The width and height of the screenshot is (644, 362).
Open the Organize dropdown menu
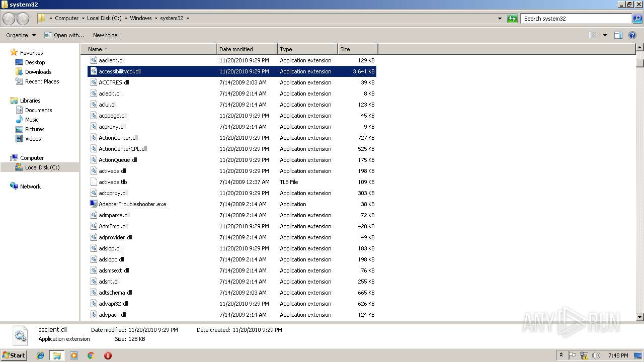(x=21, y=35)
